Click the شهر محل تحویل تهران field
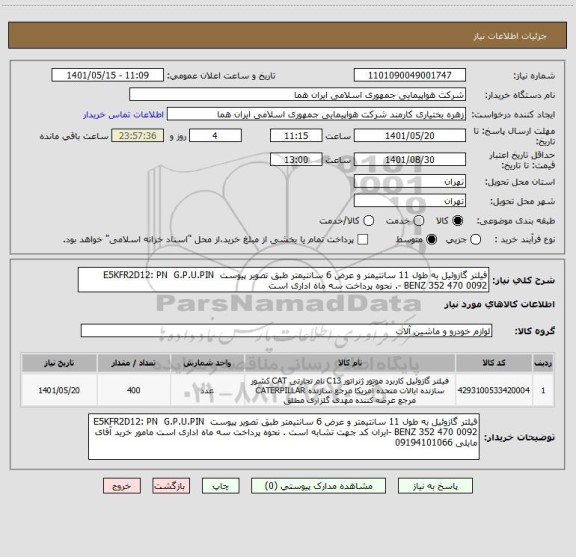The height and width of the screenshot is (557, 576). coord(410,201)
